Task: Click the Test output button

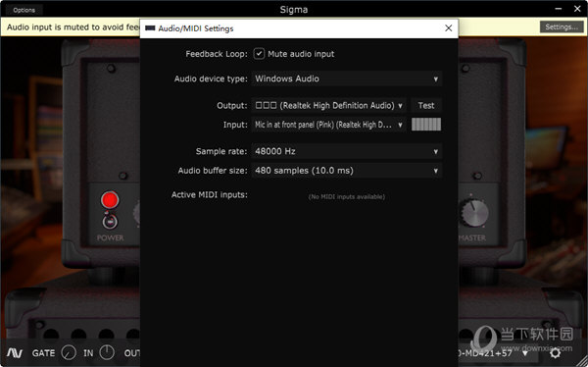Action: [x=426, y=106]
